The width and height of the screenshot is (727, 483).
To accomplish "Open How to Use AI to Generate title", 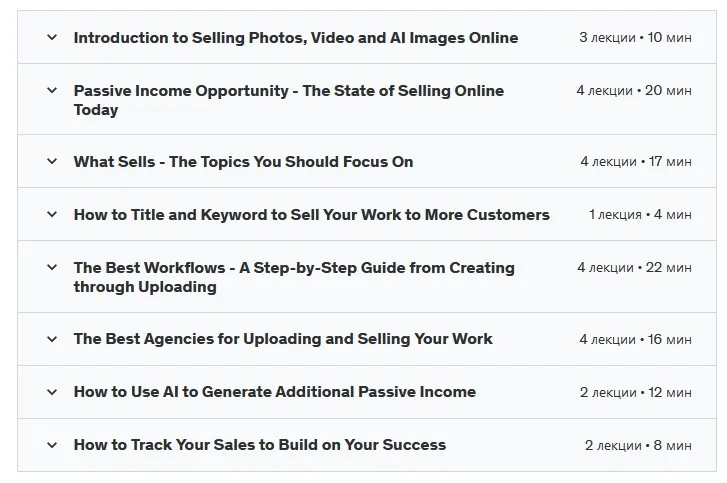I will 274,392.
